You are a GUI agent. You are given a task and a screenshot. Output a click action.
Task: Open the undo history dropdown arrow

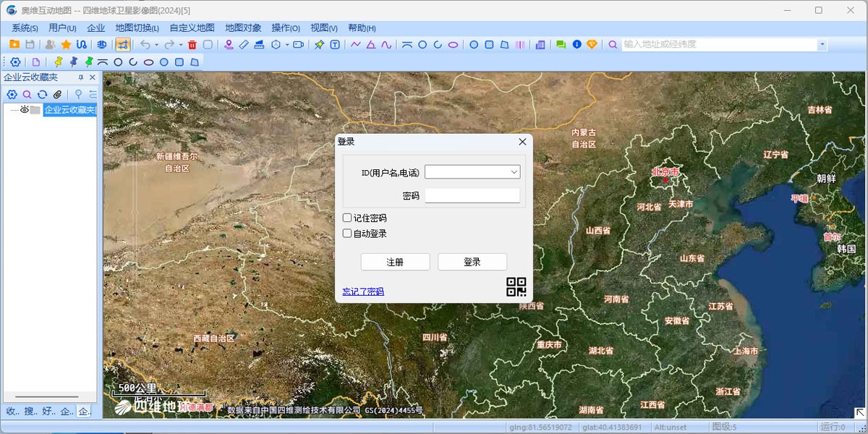pyautogui.click(x=156, y=45)
